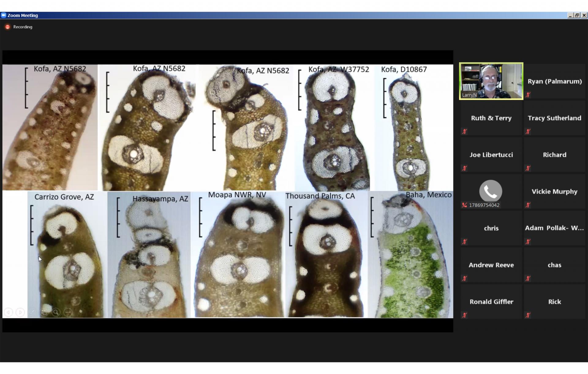The width and height of the screenshot is (588, 374).
Task: Click the phone caller avatar icon
Action: 490,191
